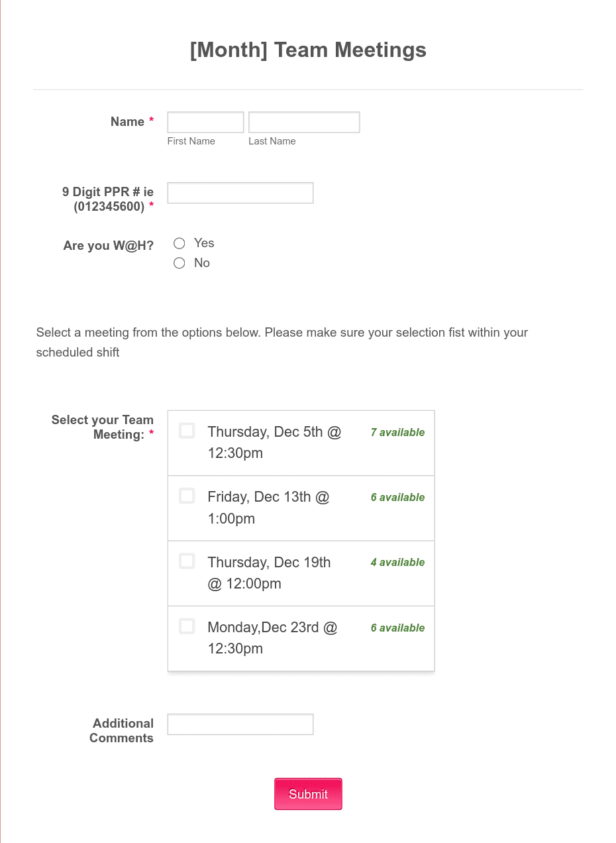Click the Additional Comments text field
The image size is (616, 843).
coord(240,724)
